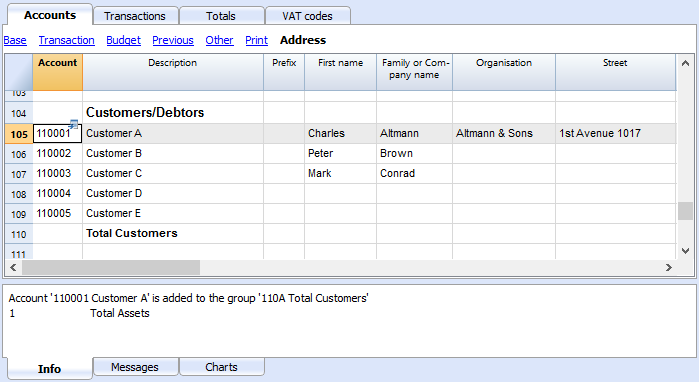Click the 'Total Customers' cell
This screenshot has width=699, height=382.
(x=173, y=234)
